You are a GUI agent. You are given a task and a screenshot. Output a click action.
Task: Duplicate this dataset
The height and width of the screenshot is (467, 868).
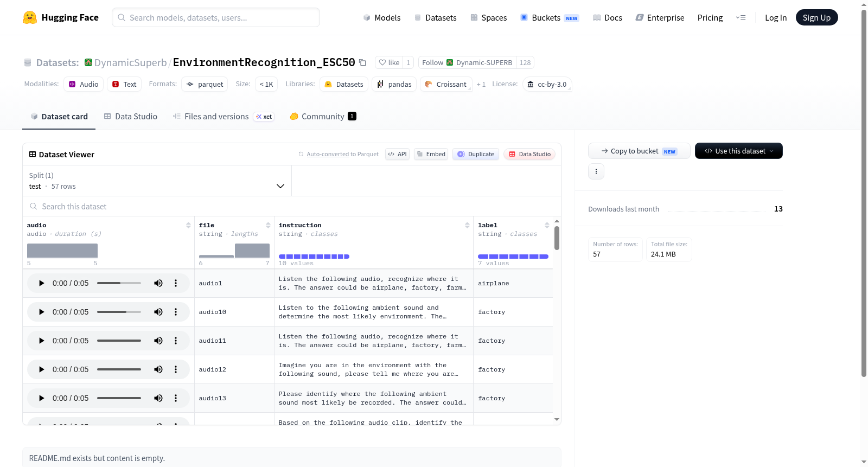coord(476,154)
